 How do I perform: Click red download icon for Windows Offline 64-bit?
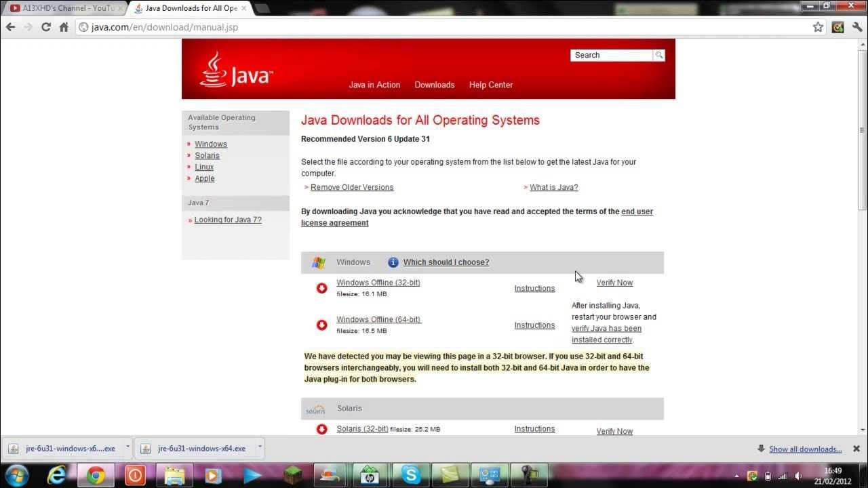(322, 325)
